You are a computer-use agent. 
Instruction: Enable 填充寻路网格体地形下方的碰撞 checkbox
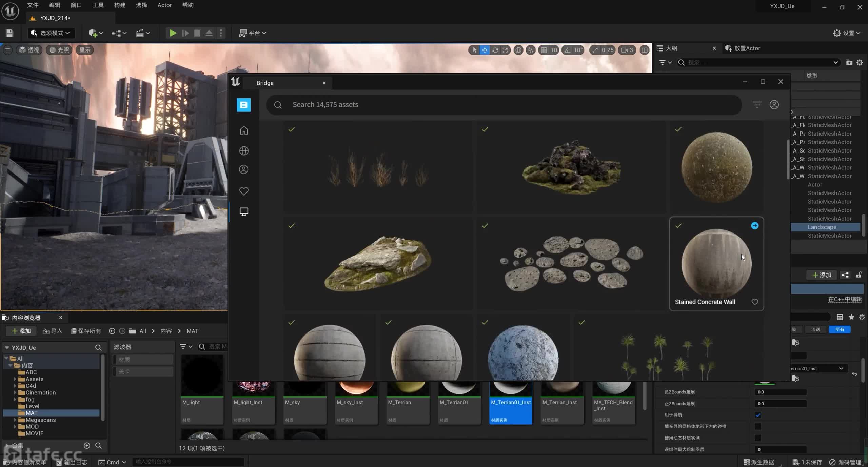758,426
